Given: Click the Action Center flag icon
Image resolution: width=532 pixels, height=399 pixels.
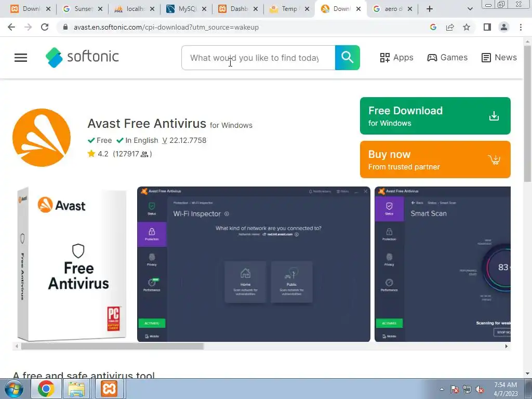Looking at the screenshot, I should pos(454,389).
